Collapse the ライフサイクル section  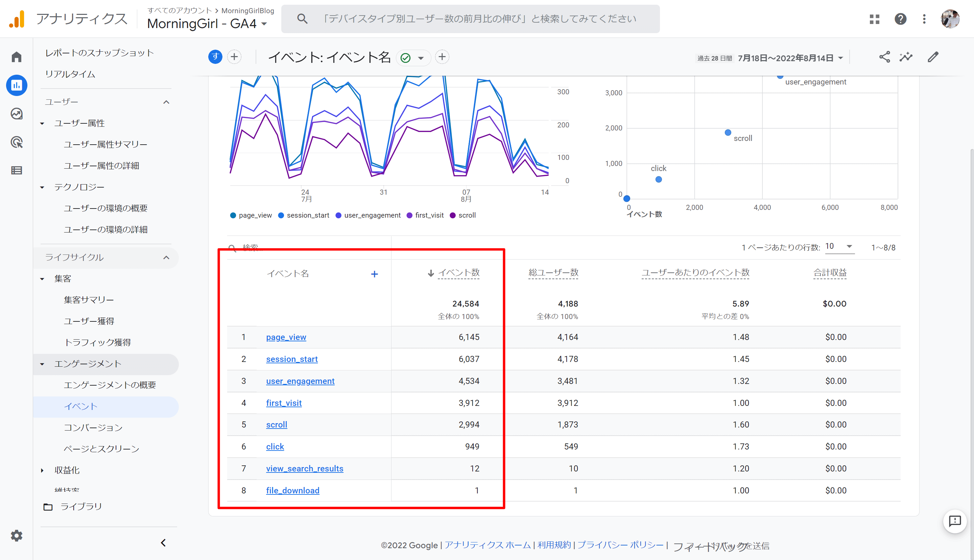[166, 257]
